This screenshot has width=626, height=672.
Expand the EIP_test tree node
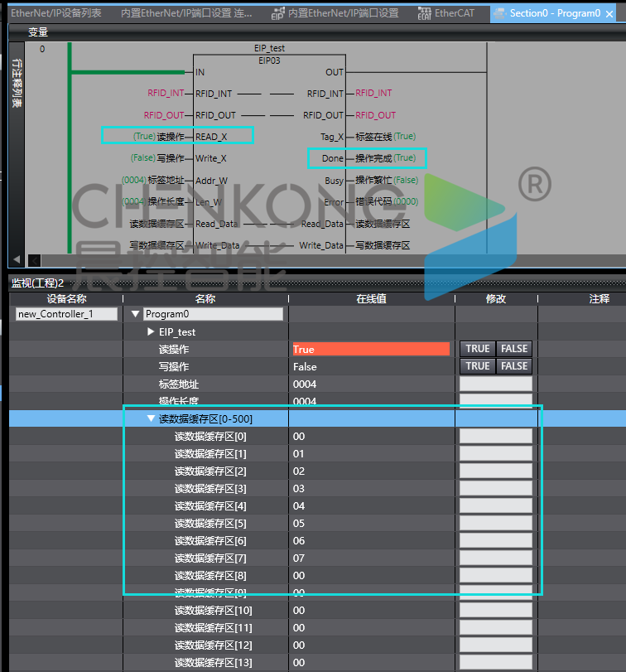(151, 332)
